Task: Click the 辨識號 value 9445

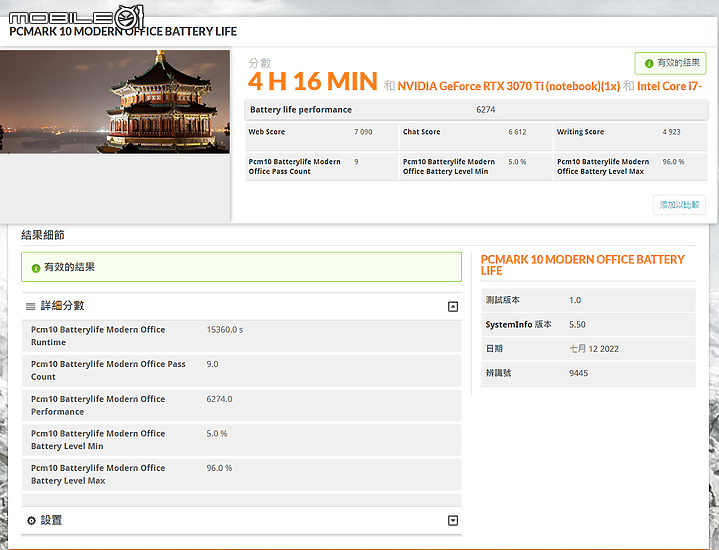Action: click(578, 373)
